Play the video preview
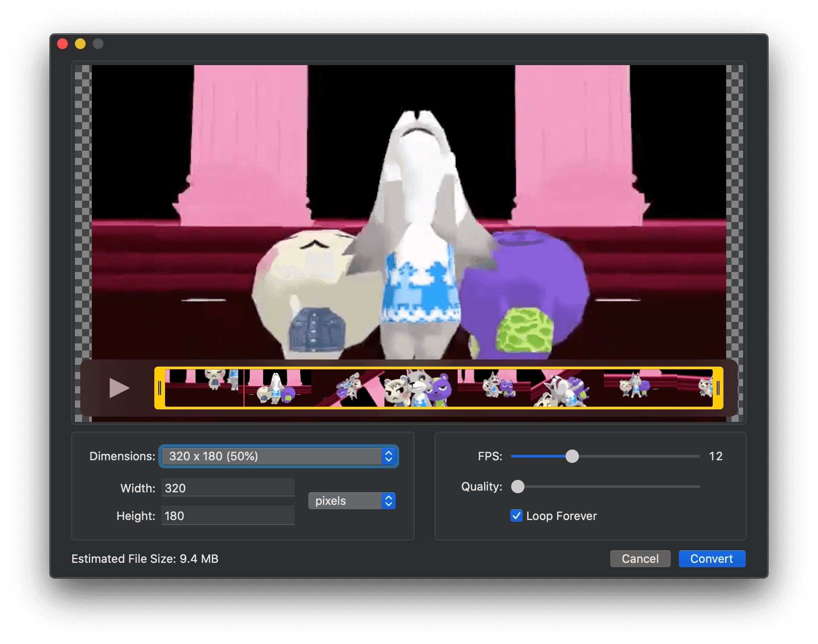The width and height of the screenshot is (818, 644). 119,388
